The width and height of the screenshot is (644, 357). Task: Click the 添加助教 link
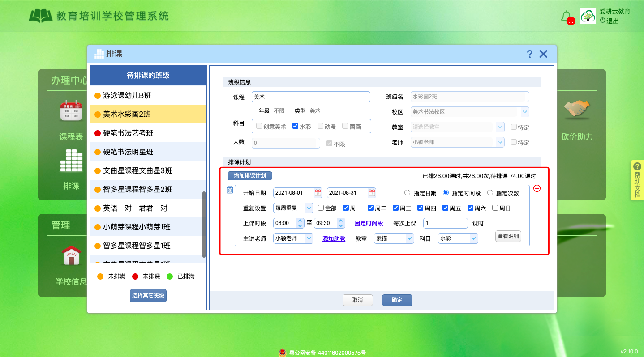pos(333,238)
